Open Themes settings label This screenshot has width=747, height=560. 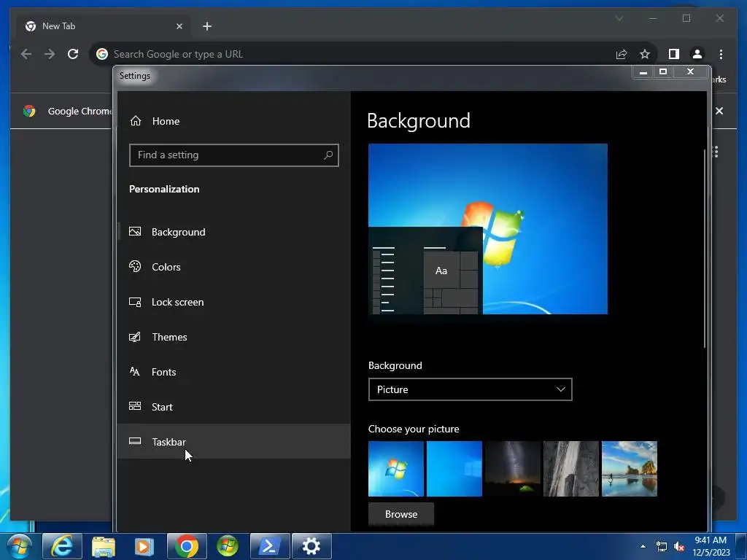[169, 337]
